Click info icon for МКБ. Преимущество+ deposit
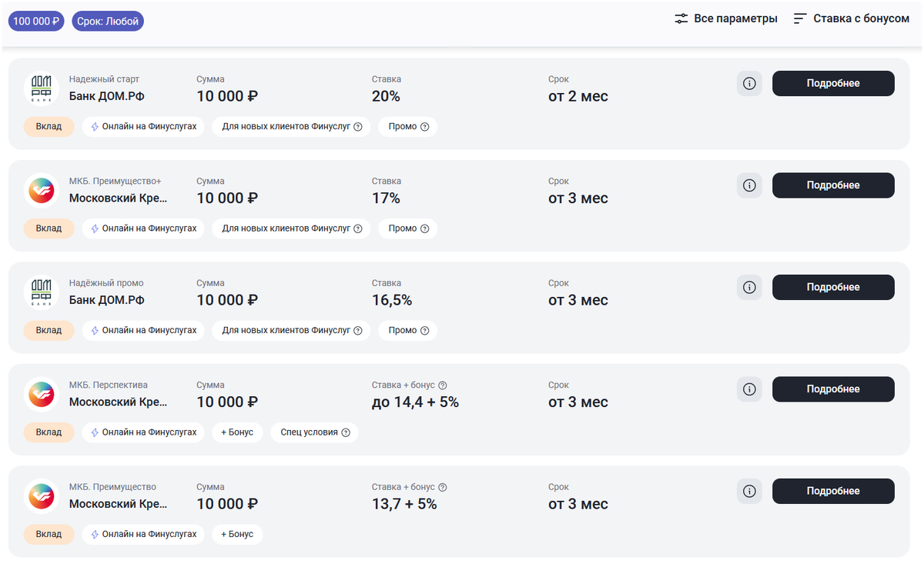The height and width of the screenshot is (567, 924). tap(749, 185)
